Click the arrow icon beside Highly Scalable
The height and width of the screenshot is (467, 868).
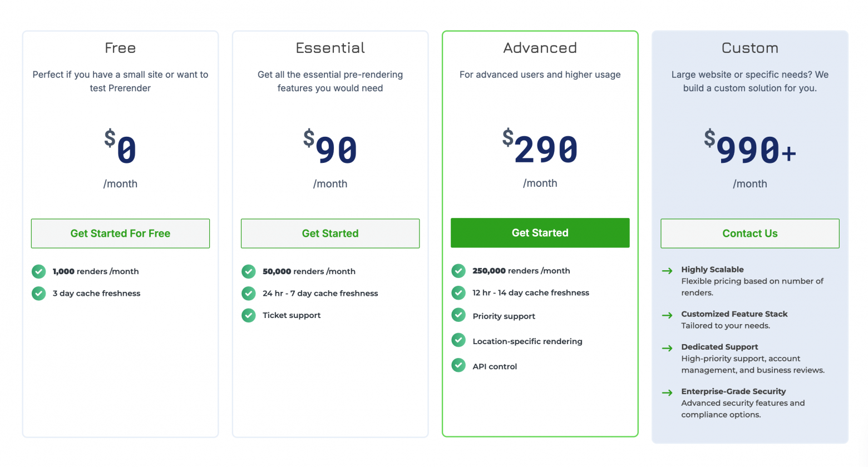[x=667, y=271]
